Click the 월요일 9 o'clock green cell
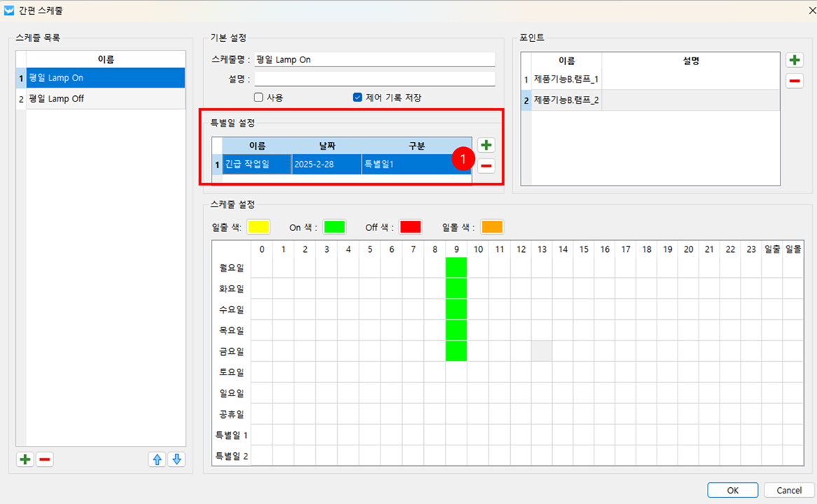Image resolution: width=817 pixels, height=504 pixels. 456,267
